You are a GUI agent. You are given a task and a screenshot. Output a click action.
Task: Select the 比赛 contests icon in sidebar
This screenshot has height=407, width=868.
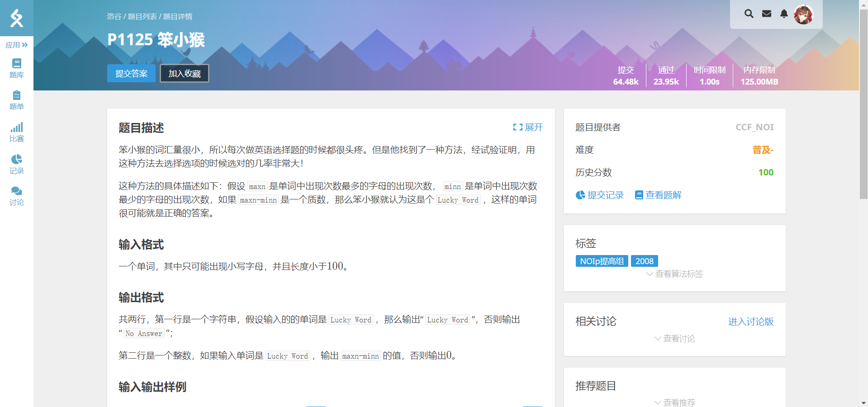pyautogui.click(x=16, y=131)
